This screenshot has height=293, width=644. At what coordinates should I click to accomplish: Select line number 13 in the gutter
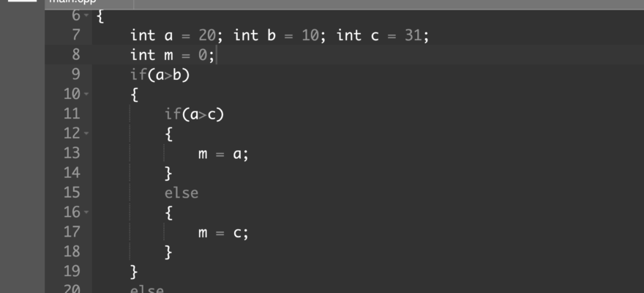point(72,153)
